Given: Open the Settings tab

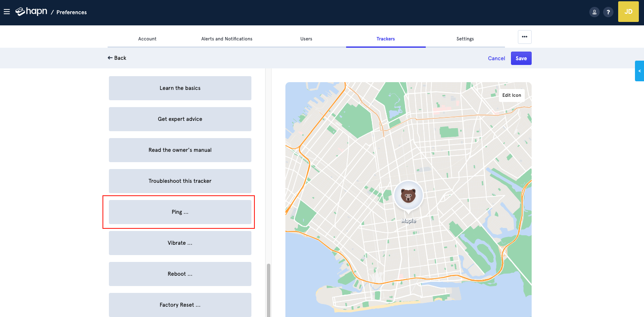Looking at the screenshot, I should [465, 39].
